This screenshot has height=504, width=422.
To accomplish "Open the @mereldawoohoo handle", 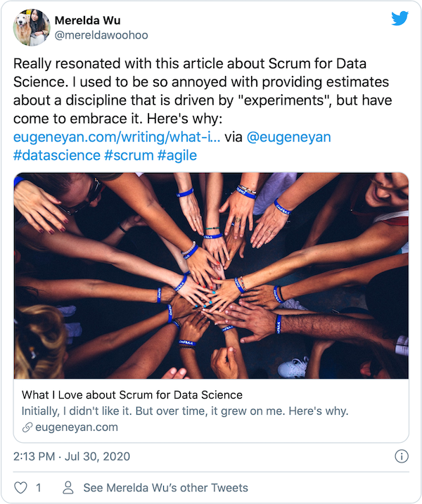I will point(101,35).
